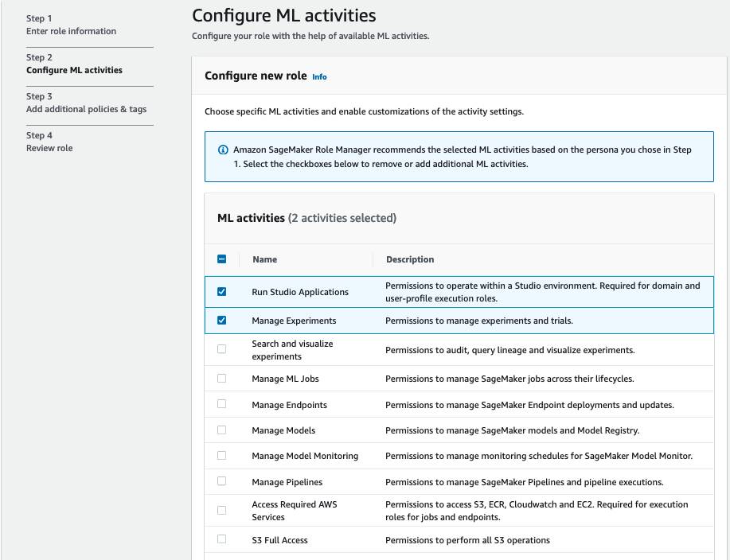Click the Description column header
730x560 pixels.
410,259
